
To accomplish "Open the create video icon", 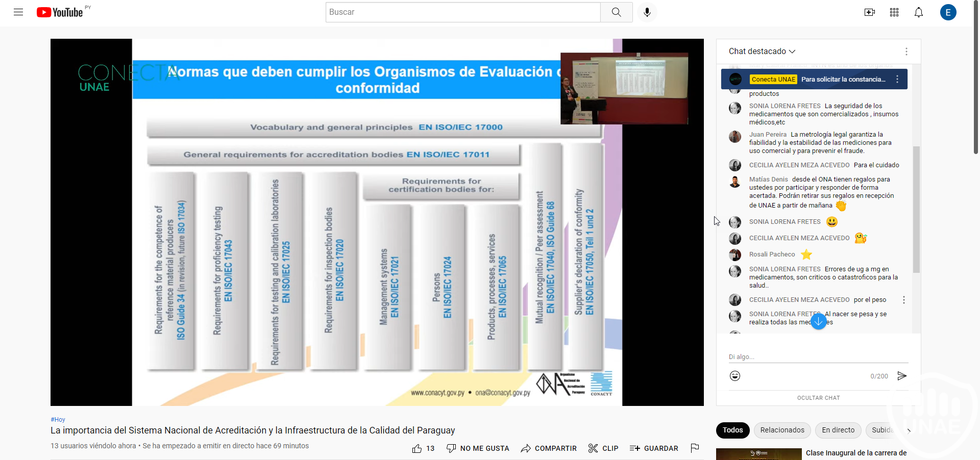I will click(870, 12).
